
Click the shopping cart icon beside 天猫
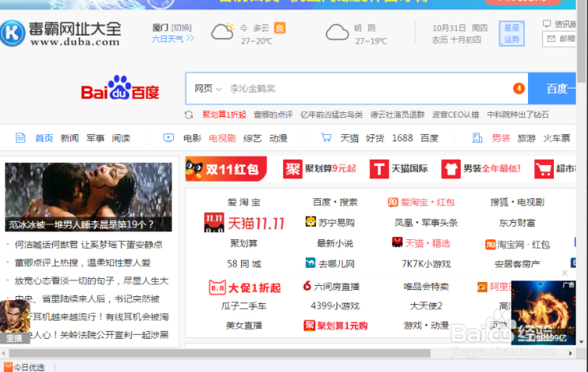(x=326, y=138)
